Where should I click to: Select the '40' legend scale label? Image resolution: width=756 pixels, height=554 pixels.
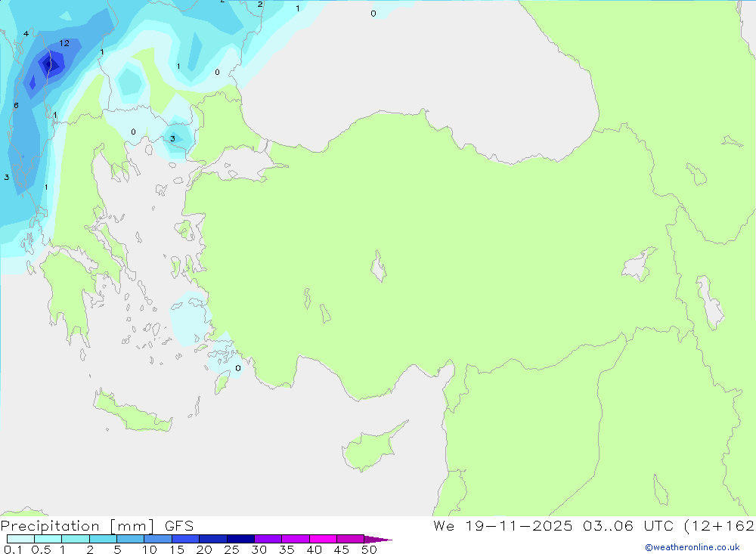click(x=314, y=549)
